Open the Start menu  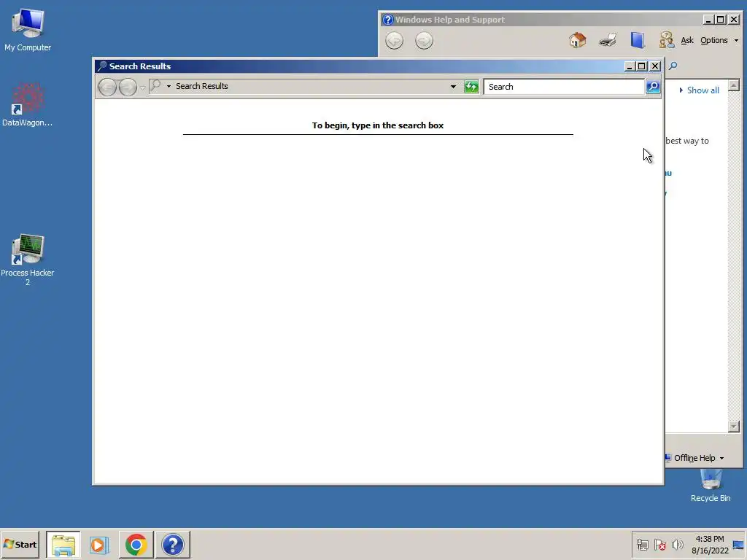(20, 544)
